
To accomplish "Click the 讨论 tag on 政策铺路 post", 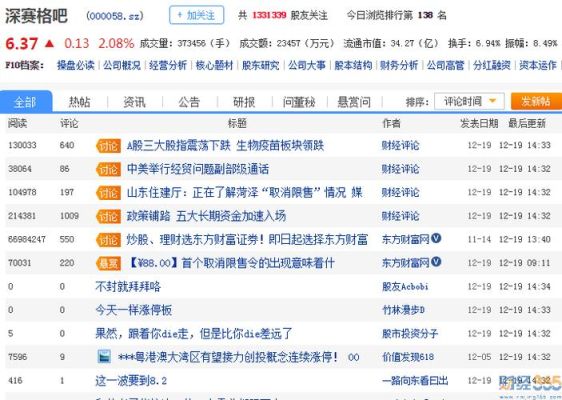I will pos(108,216).
